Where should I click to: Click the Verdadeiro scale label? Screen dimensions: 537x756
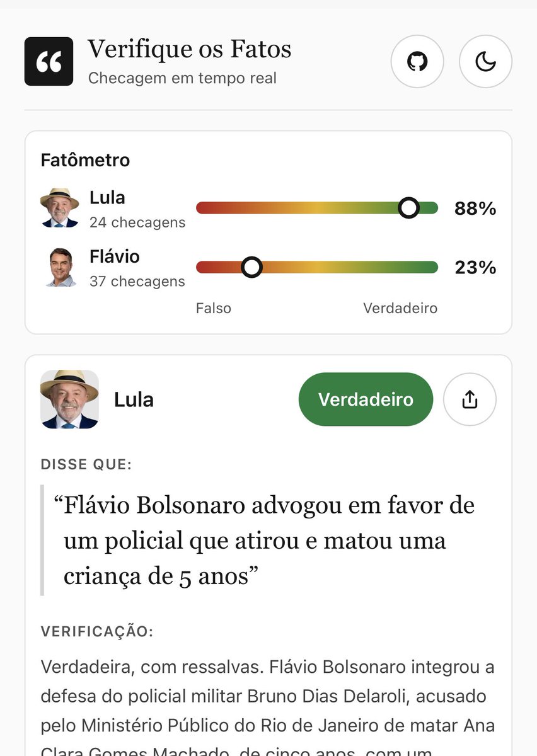400,308
